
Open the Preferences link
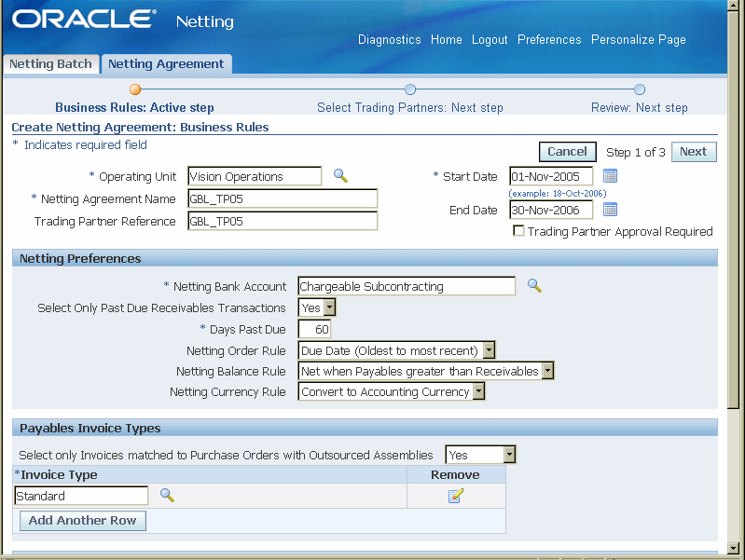549,39
